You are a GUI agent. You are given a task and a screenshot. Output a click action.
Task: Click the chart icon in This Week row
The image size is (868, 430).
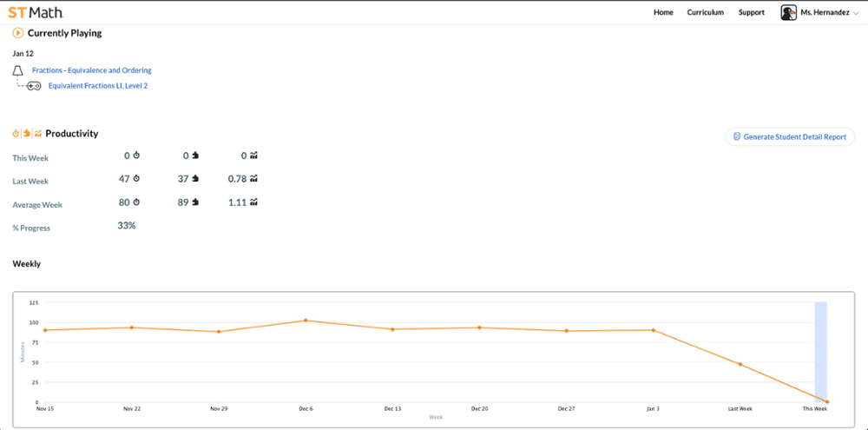253,155
